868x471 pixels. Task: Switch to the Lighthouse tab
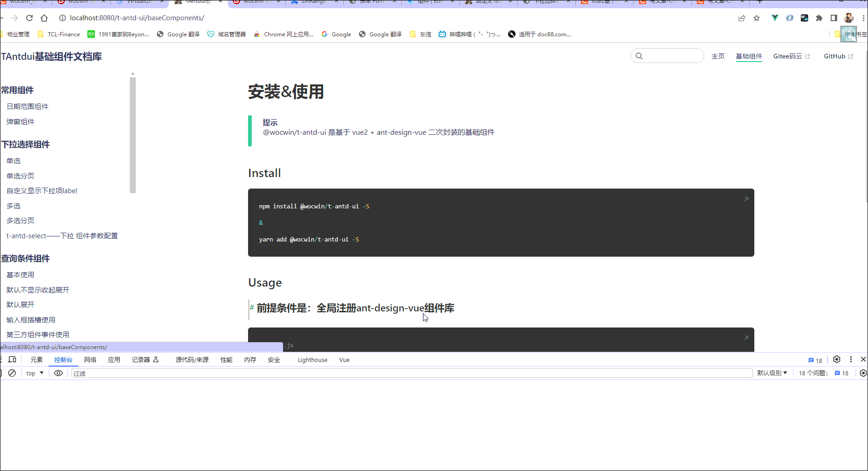pyautogui.click(x=312, y=360)
